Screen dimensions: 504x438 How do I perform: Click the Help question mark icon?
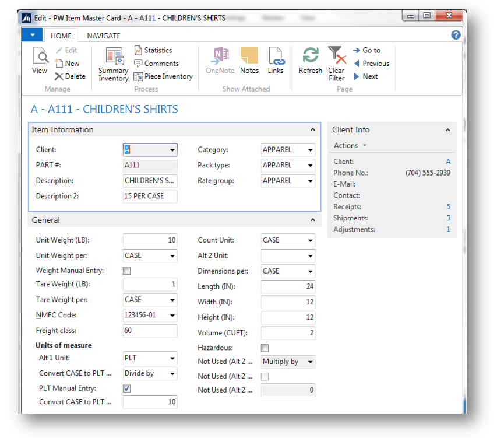456,35
